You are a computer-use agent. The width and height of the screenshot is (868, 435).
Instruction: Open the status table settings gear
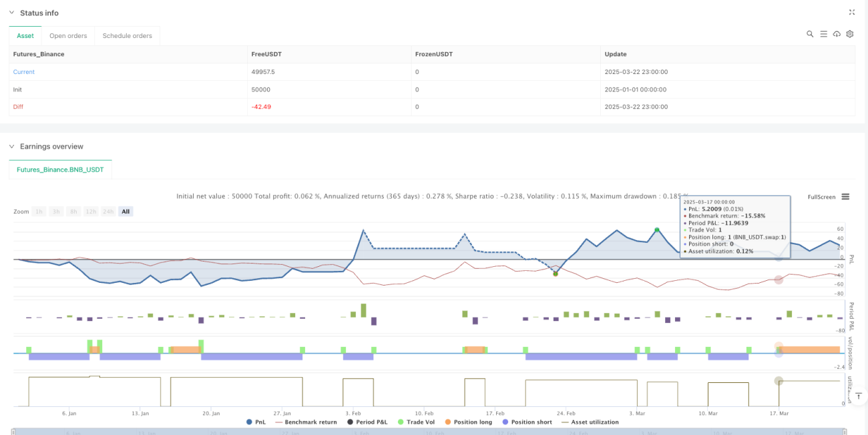(x=850, y=34)
